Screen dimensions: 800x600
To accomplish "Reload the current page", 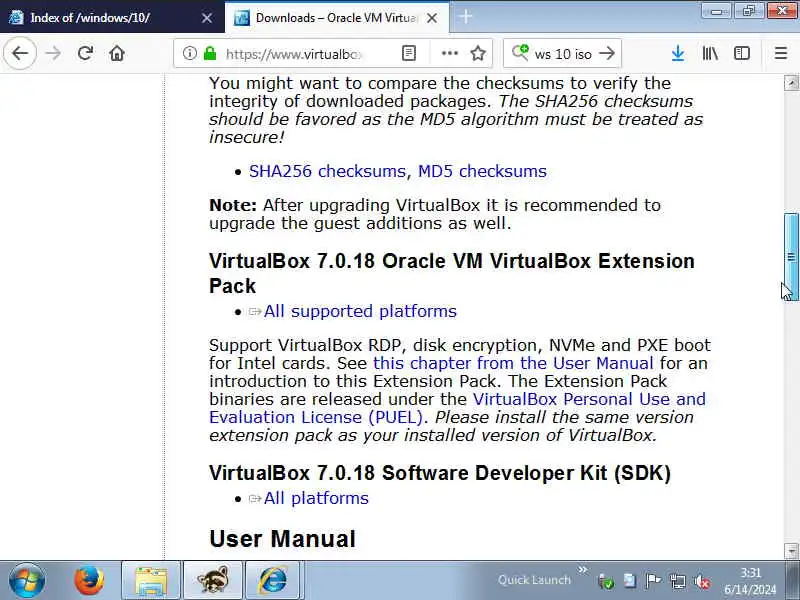I will point(85,53).
